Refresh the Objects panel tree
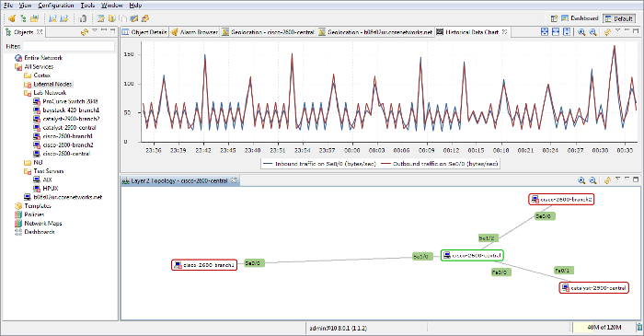The height and width of the screenshot is (336, 644). (x=85, y=32)
